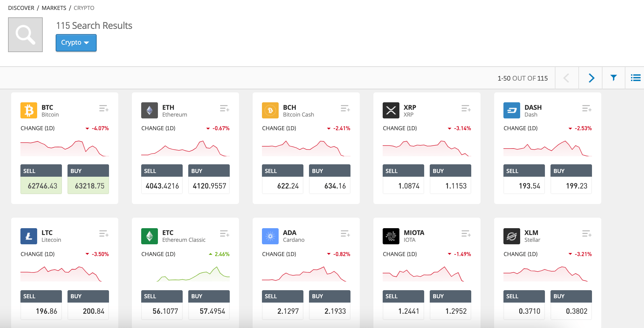Buy BTC at 63218.75

pos(88,179)
